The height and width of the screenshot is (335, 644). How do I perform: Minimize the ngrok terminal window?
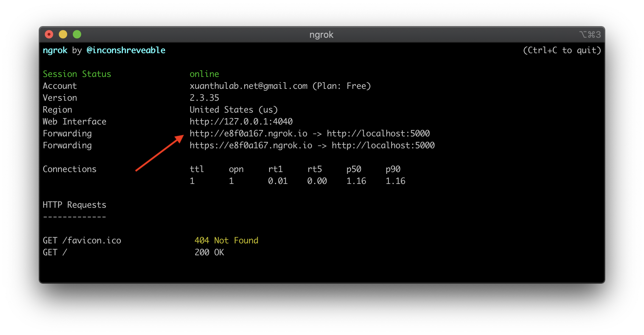click(x=63, y=34)
